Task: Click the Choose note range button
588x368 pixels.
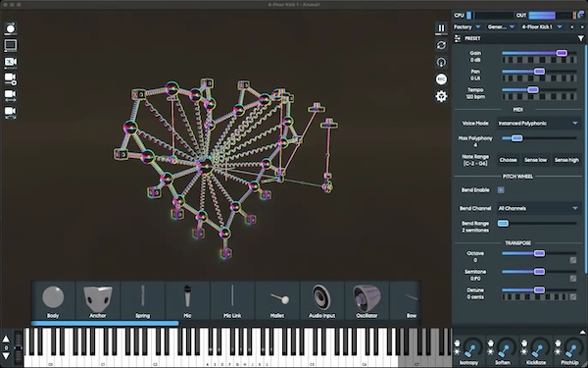Action: click(x=508, y=160)
